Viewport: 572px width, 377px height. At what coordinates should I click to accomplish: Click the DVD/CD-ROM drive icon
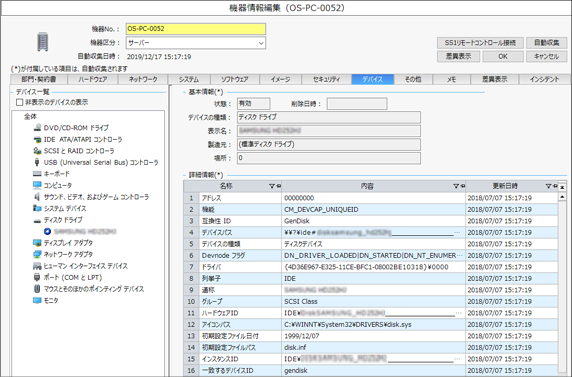pos(37,128)
